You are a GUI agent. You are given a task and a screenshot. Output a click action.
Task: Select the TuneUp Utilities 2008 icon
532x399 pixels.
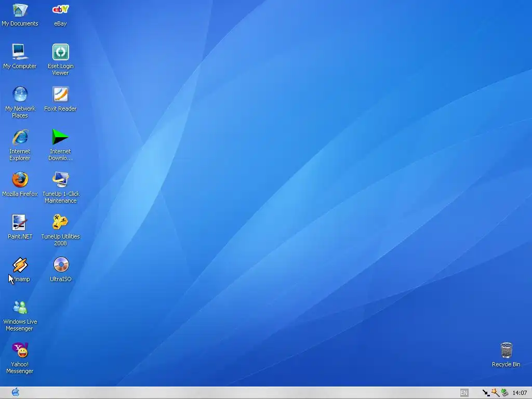pos(60,222)
